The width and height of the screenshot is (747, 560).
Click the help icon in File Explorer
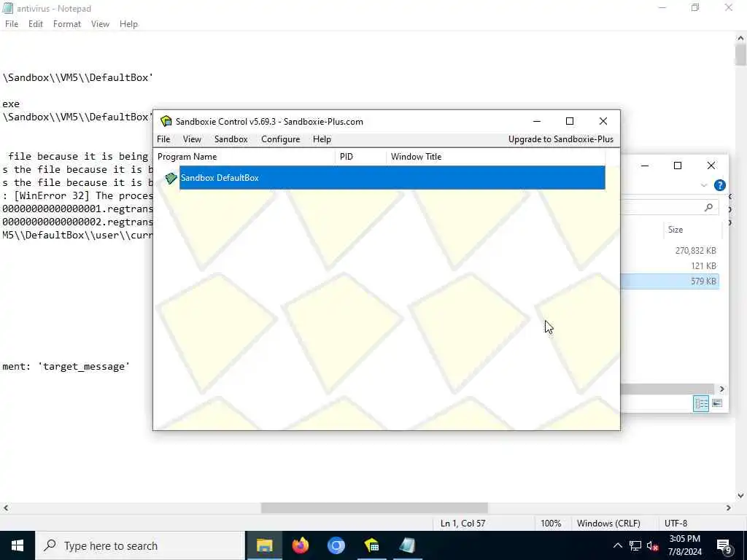tap(720, 185)
